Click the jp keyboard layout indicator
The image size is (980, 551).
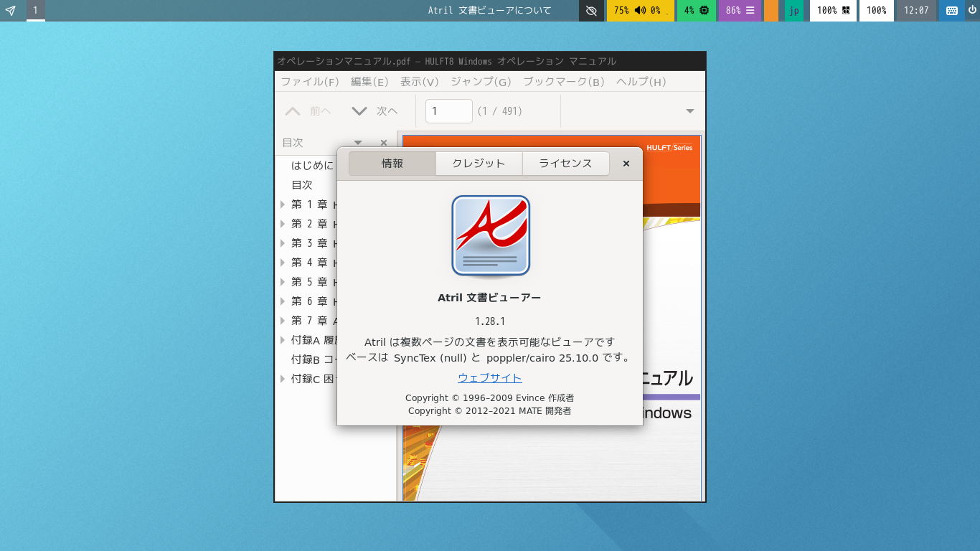point(794,11)
